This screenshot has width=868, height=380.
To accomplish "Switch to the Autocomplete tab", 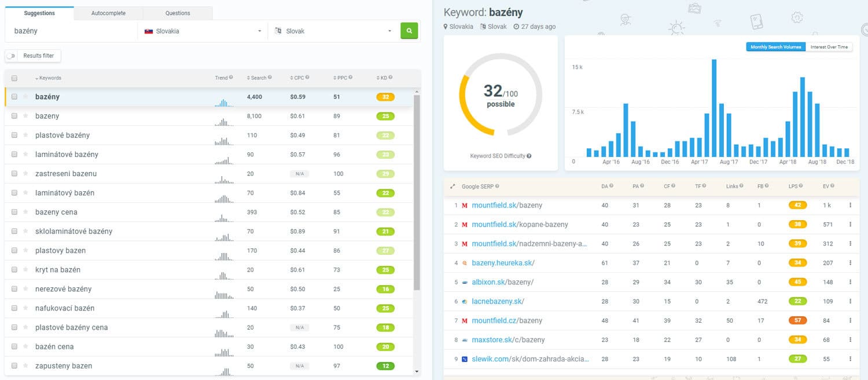I will click(108, 13).
